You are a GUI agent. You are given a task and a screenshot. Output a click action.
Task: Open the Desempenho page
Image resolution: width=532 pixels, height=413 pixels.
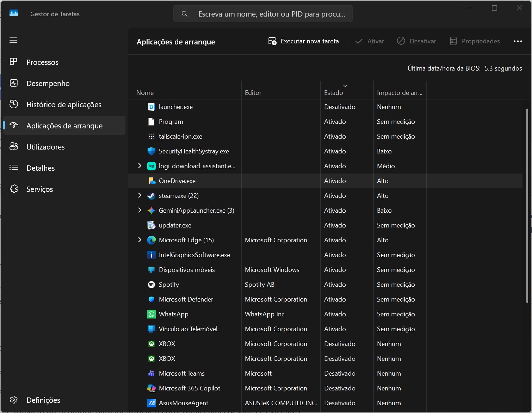64,83
